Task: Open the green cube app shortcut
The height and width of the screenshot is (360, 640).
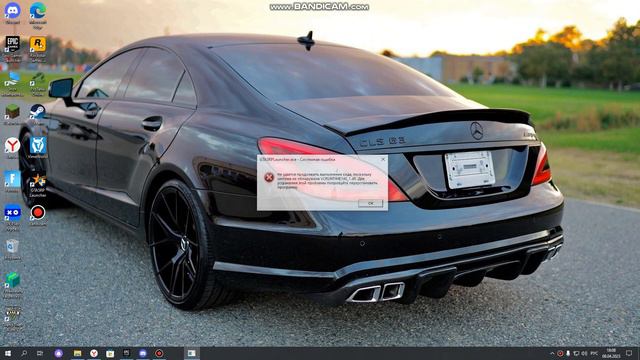Action: pos(13,285)
